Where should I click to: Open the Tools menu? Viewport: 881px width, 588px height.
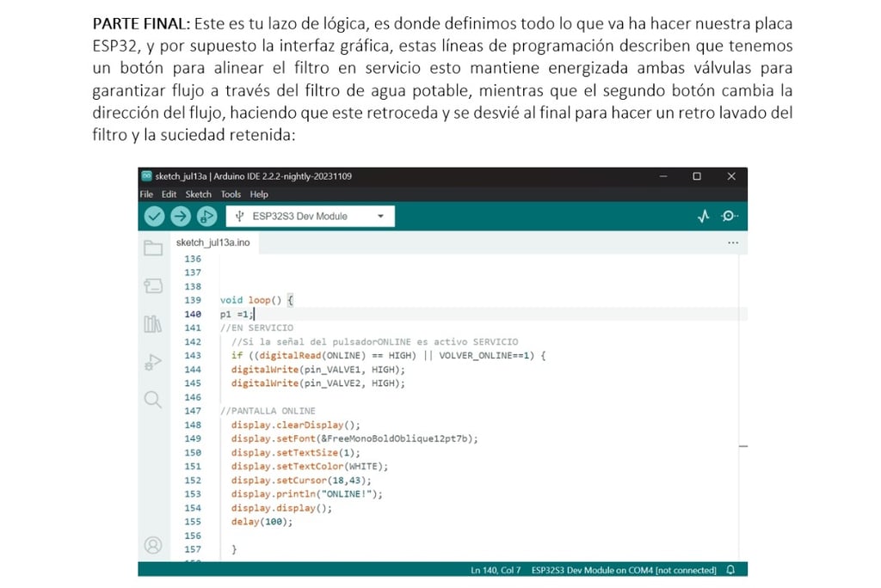[x=231, y=194]
